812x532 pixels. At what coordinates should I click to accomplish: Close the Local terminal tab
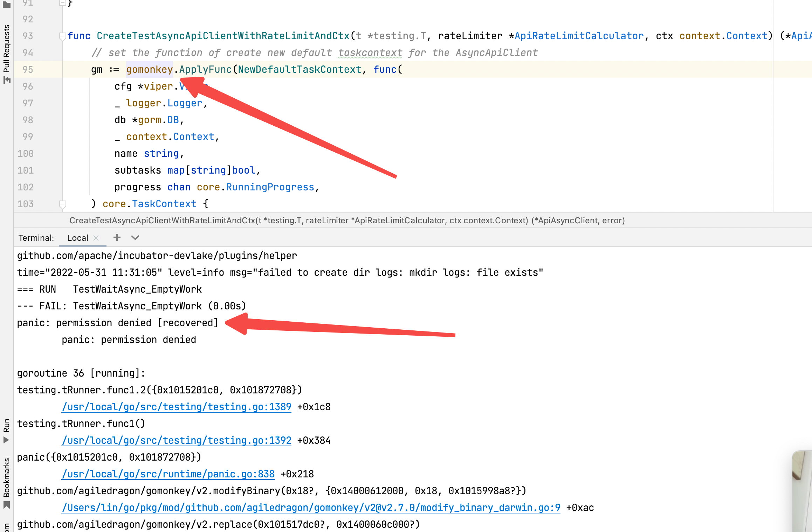tap(96, 238)
